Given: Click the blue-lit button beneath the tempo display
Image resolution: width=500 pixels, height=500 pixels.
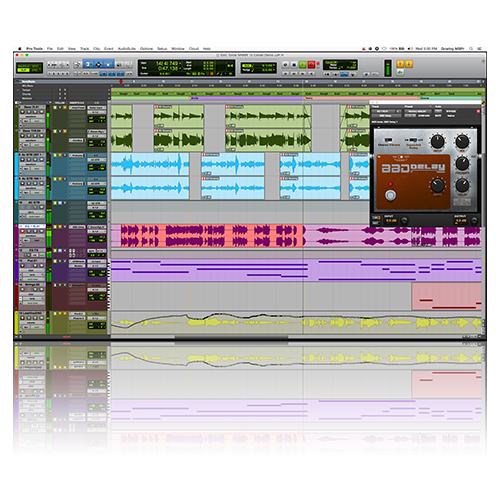Looking at the screenshot, I should [344, 74].
